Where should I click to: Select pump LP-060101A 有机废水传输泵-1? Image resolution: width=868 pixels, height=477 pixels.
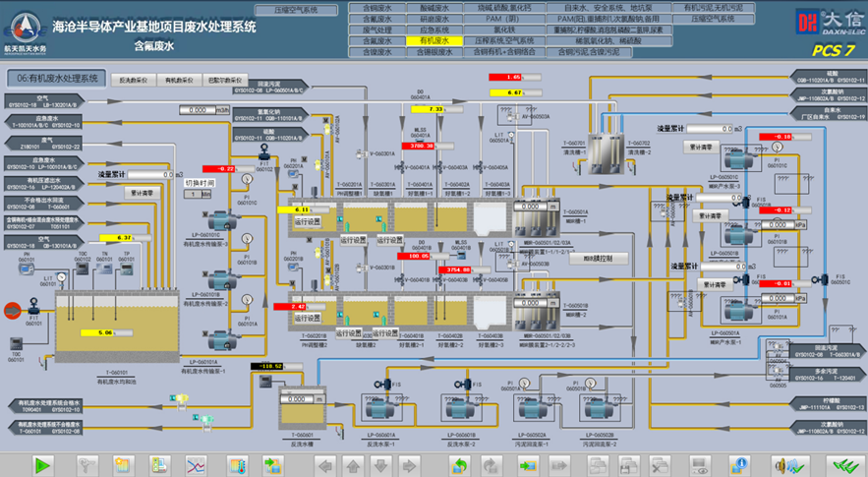click(221, 340)
